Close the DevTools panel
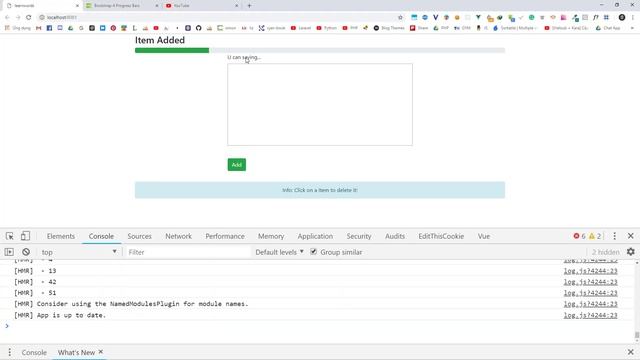The image size is (640, 360). pos(631,236)
